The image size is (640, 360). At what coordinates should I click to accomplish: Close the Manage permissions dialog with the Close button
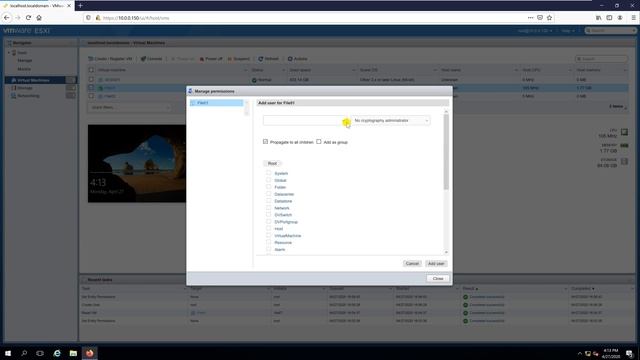click(438, 278)
